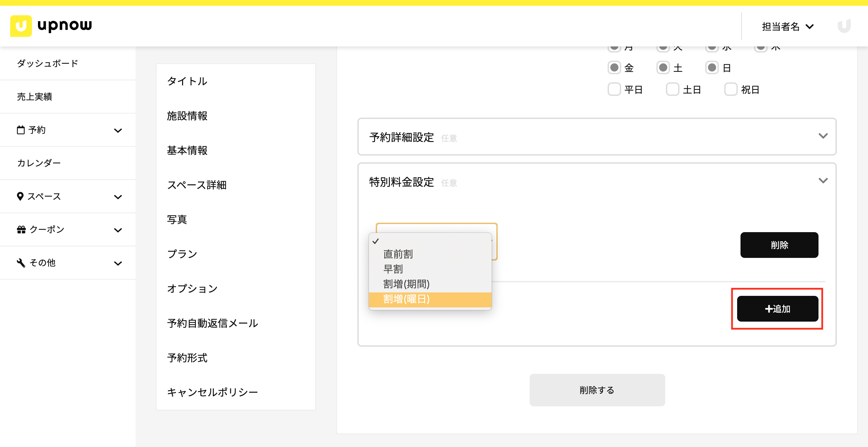
Task: Click the upnow wordmark text
Action: [x=64, y=25]
